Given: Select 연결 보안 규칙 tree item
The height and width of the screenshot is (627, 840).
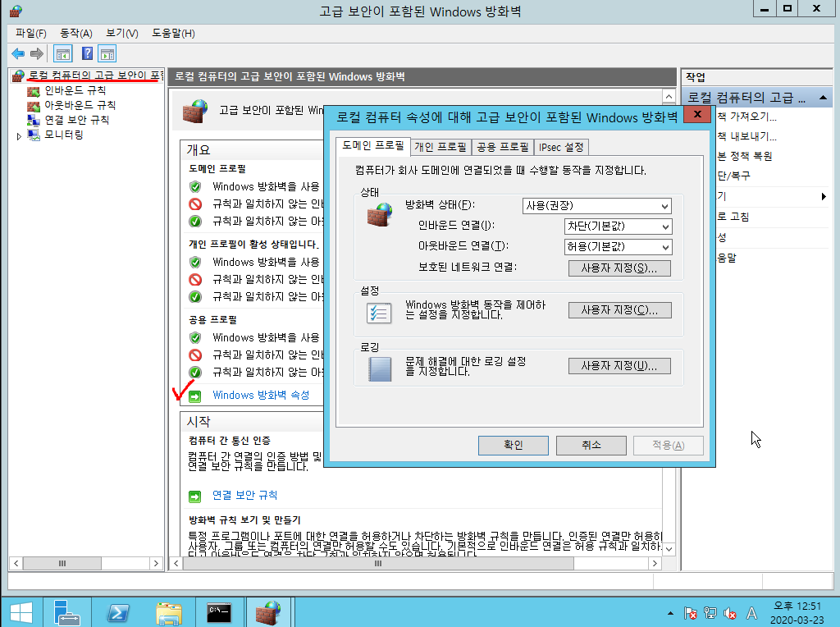Looking at the screenshot, I should 76,120.
